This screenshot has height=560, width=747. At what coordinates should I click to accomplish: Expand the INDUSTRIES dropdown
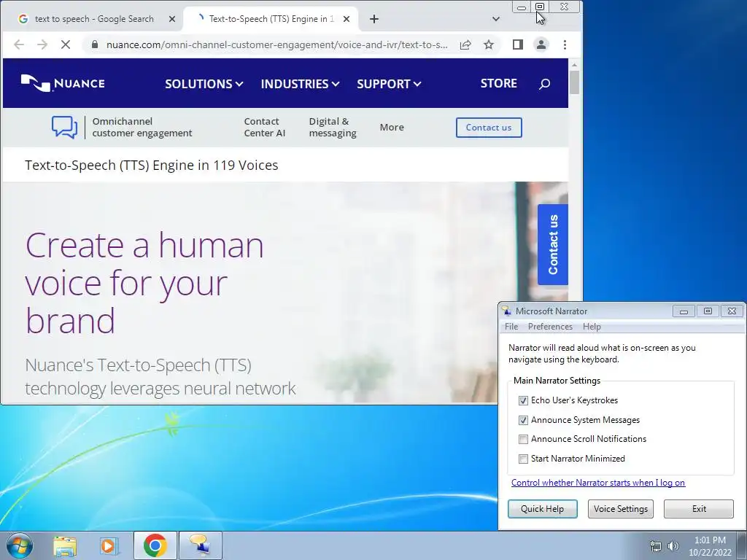pos(300,84)
